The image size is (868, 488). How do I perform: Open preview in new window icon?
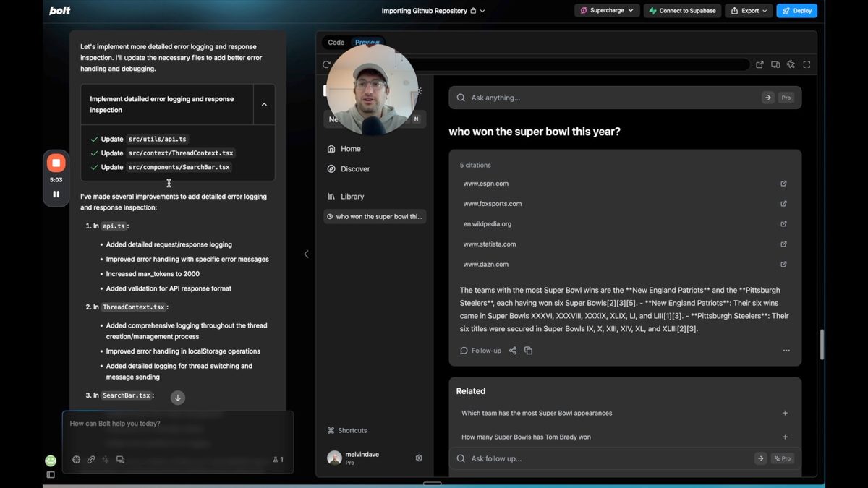(759, 64)
